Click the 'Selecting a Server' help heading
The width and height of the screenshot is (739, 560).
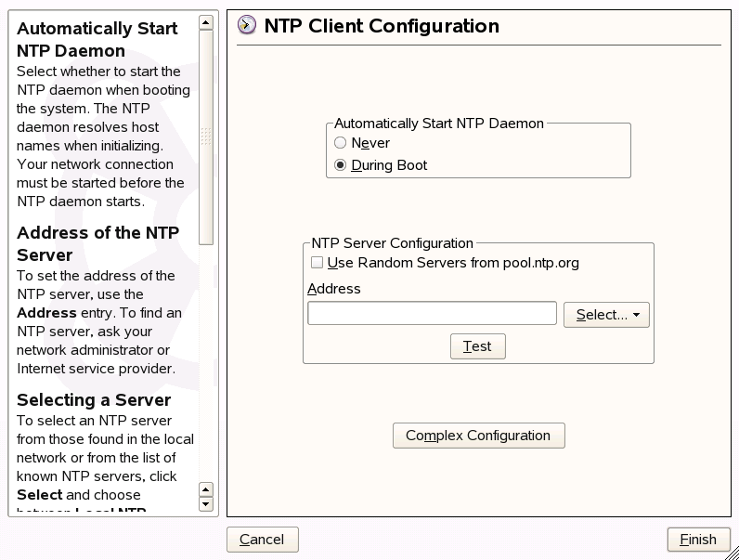[94, 400]
